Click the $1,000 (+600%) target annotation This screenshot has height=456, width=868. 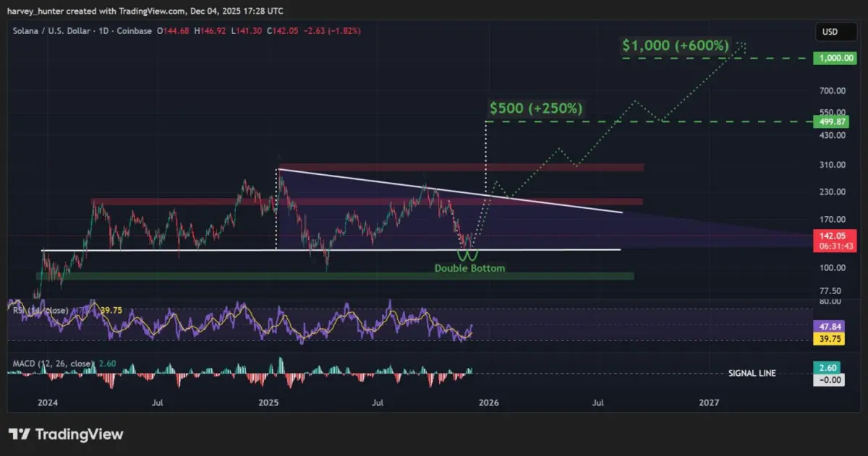(675, 45)
